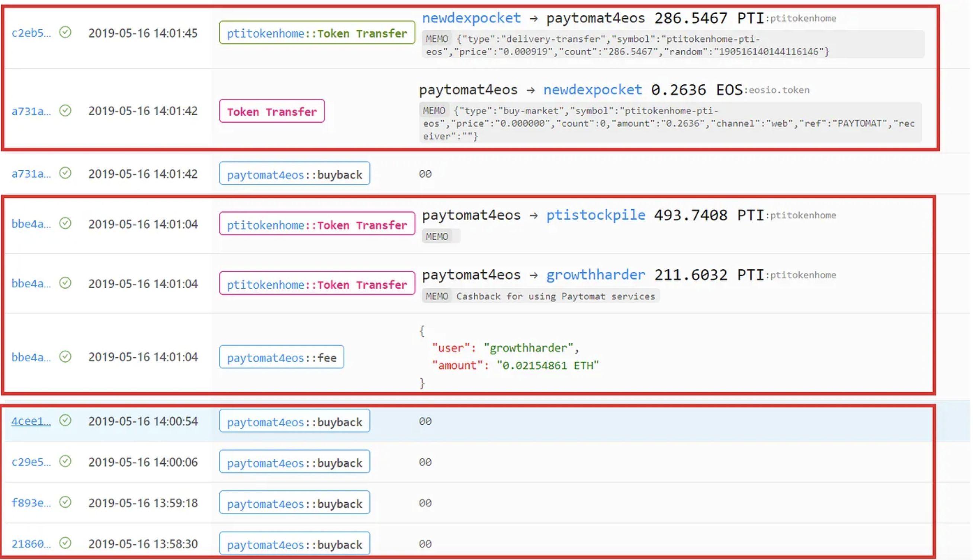Click the check icon beside 21860

click(65, 543)
